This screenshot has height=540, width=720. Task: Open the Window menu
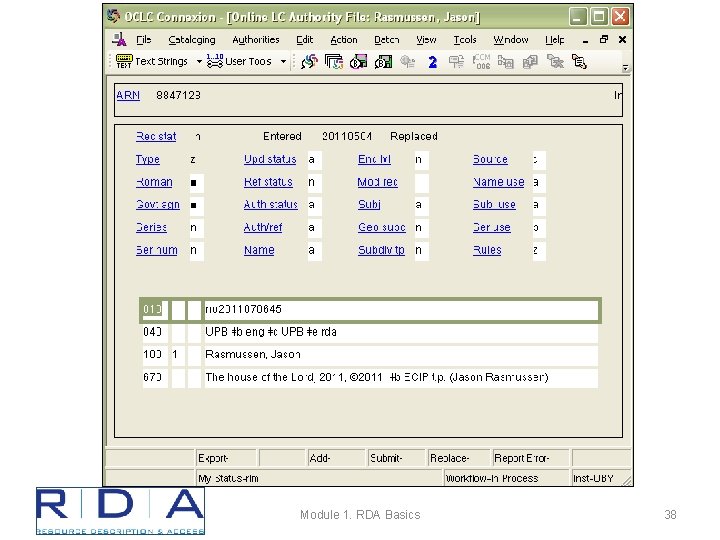(511, 40)
